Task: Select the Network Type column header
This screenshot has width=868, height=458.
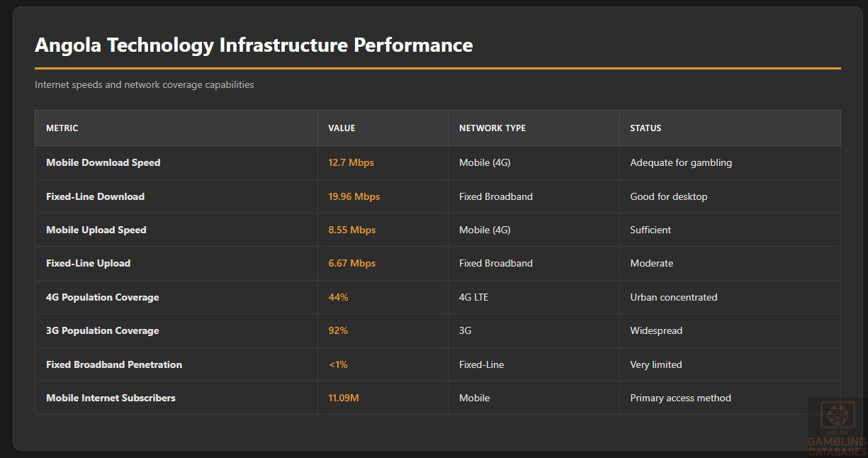Action: click(x=492, y=128)
